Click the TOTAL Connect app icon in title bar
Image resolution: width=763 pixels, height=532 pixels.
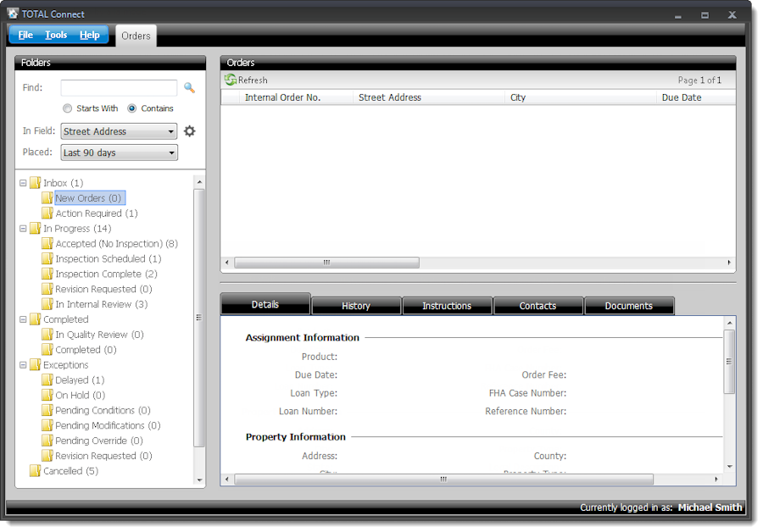point(13,14)
